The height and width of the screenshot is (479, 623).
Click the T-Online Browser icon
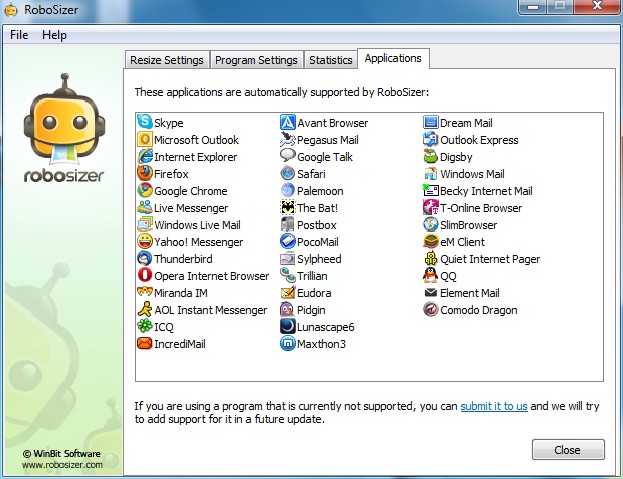tap(431, 207)
